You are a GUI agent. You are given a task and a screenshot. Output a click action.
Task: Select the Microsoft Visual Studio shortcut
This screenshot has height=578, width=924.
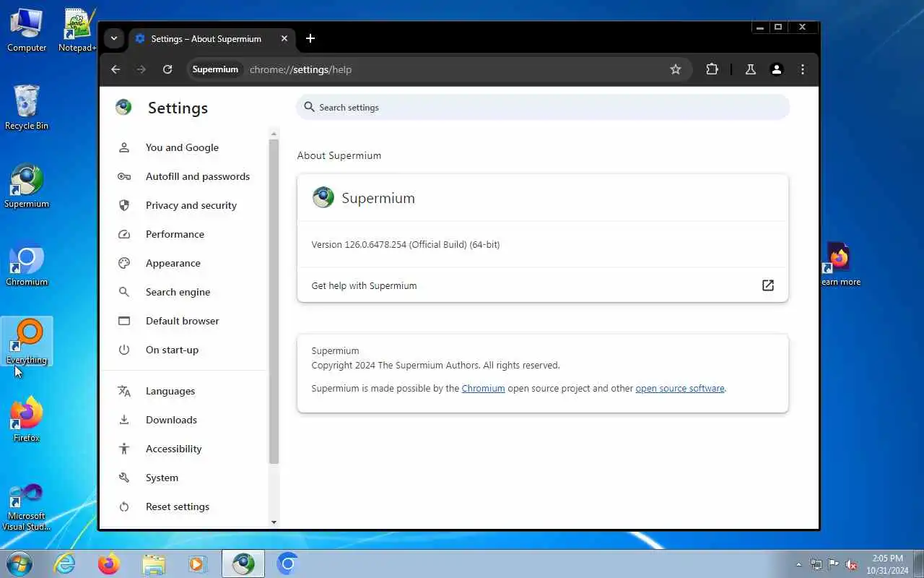[x=27, y=507]
